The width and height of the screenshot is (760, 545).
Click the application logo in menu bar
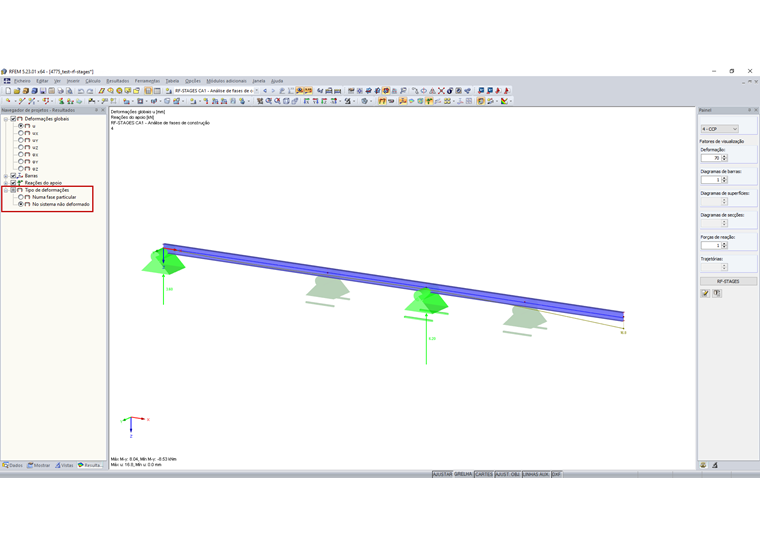7,81
